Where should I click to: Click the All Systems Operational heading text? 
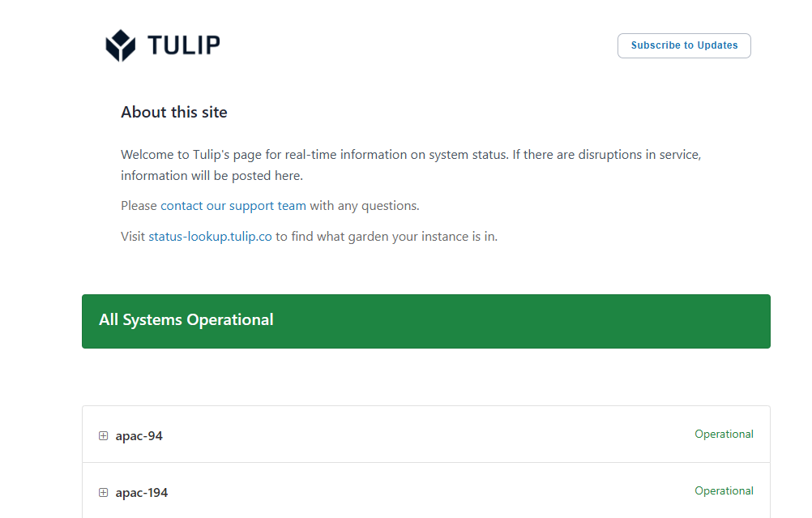coord(186,319)
